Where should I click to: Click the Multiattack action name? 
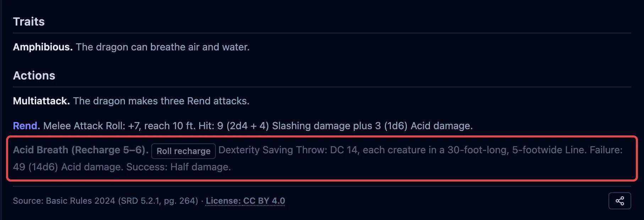coord(41,101)
